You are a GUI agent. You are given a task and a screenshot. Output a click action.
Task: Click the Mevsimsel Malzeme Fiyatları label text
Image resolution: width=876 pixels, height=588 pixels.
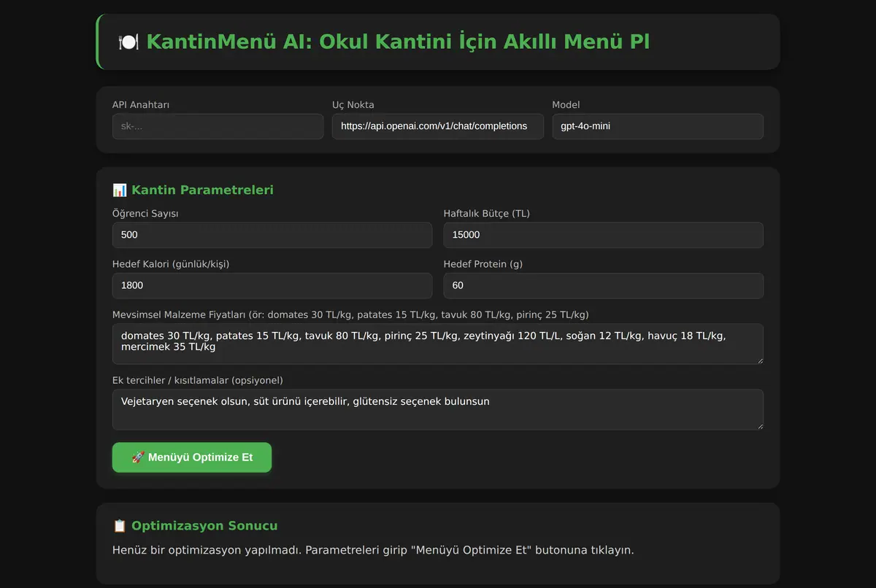pos(350,314)
